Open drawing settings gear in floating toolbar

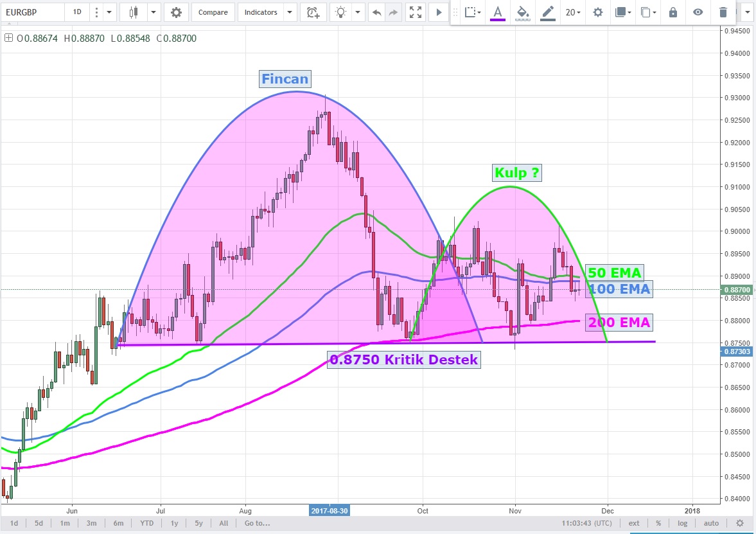tap(598, 12)
